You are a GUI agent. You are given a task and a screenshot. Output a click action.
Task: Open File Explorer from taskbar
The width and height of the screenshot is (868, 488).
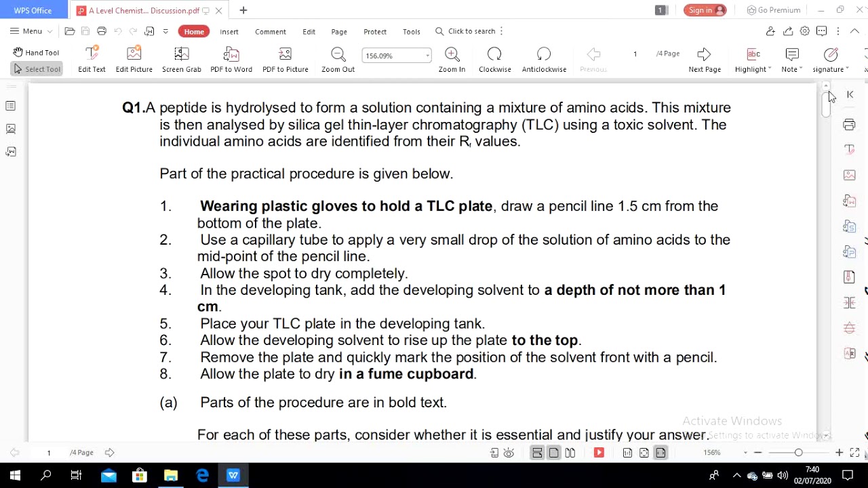[x=171, y=476]
